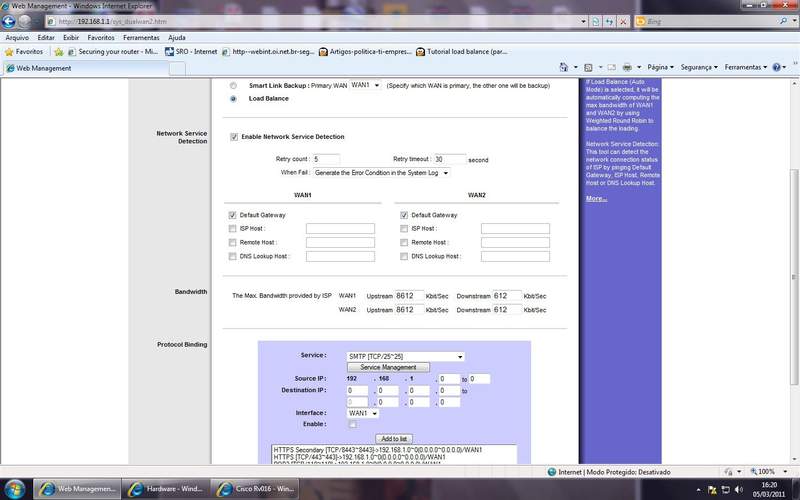Add to favorites bar star icon
This screenshot has height=500, width=800.
(59, 52)
